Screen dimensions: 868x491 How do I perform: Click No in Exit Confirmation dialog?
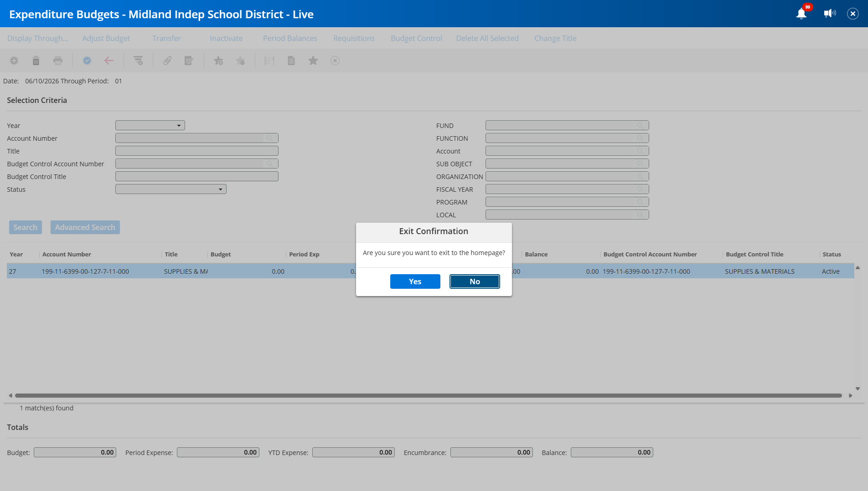coord(475,281)
